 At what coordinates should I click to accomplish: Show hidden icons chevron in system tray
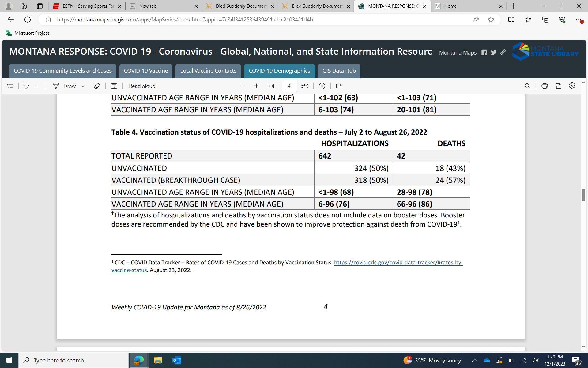click(x=474, y=360)
